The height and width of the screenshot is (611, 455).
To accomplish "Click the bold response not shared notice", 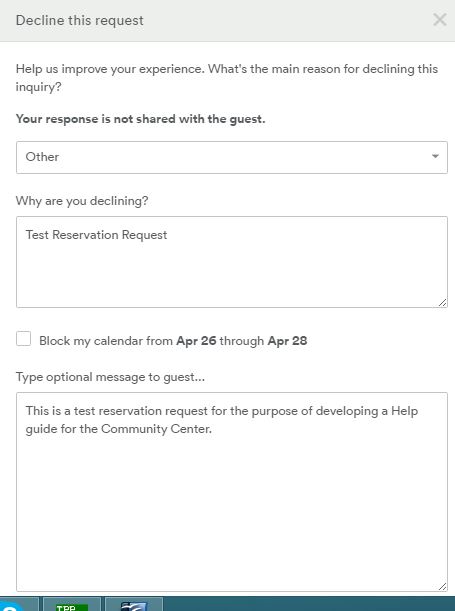I will (x=141, y=119).
